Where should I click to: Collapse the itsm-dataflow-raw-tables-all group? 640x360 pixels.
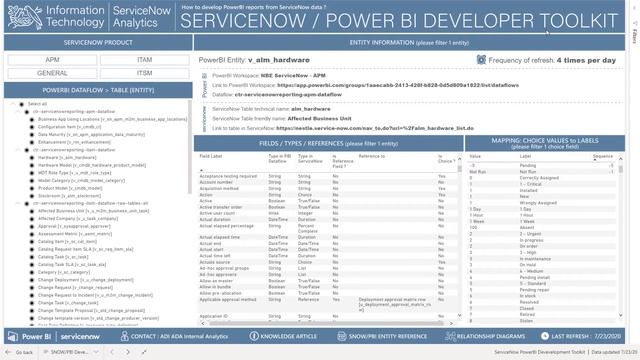point(18,203)
